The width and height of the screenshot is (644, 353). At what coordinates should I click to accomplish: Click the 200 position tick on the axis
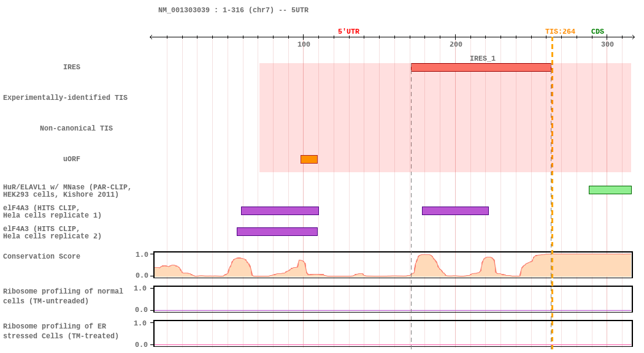tap(456, 38)
